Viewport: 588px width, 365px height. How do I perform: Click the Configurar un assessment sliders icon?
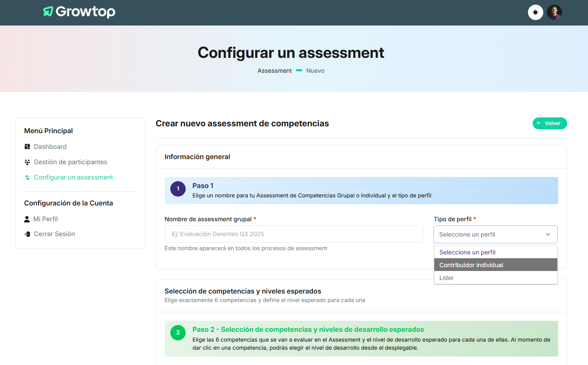tap(27, 177)
